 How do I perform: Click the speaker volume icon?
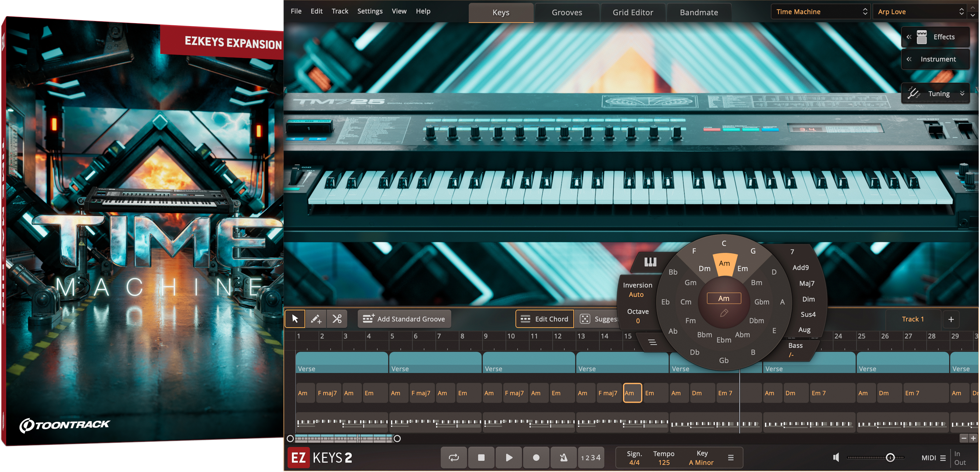pyautogui.click(x=836, y=457)
